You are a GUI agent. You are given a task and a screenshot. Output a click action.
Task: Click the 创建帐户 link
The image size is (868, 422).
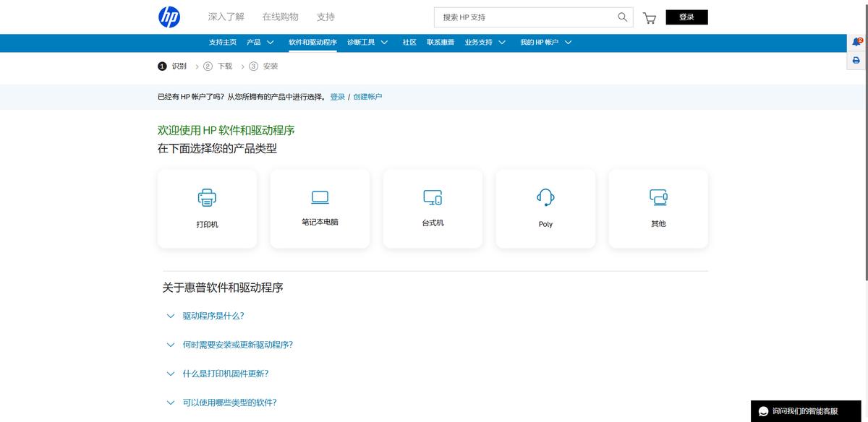367,97
